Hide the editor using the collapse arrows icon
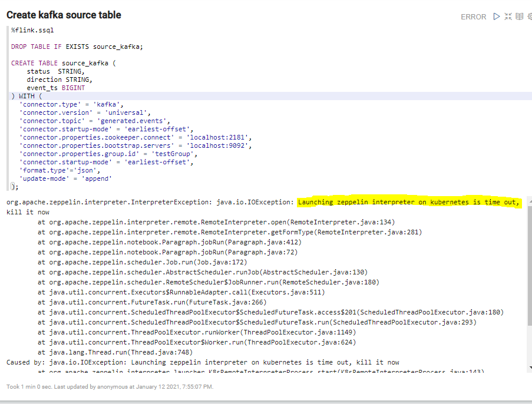 [508, 16]
